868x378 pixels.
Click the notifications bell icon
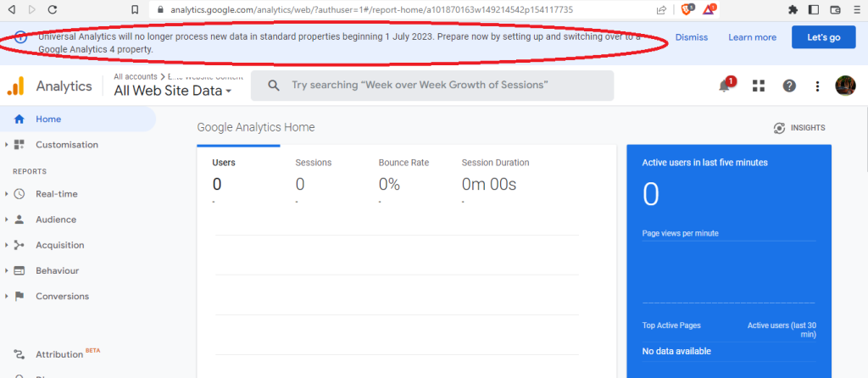[725, 86]
